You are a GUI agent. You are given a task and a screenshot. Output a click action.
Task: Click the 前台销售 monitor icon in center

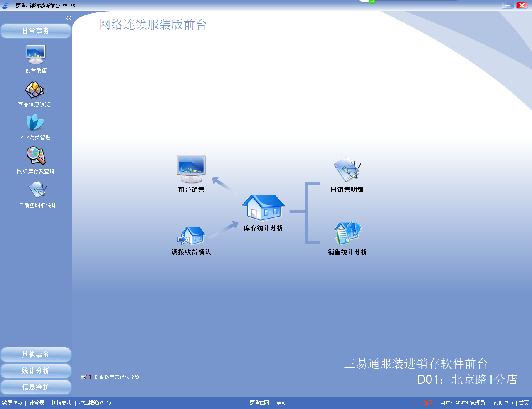coord(191,170)
